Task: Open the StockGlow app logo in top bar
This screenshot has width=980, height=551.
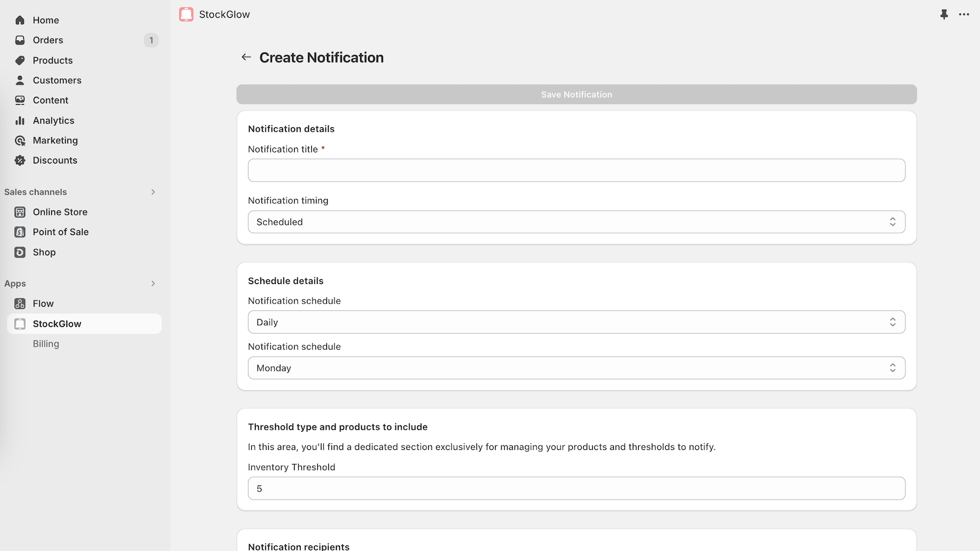Action: click(x=186, y=13)
